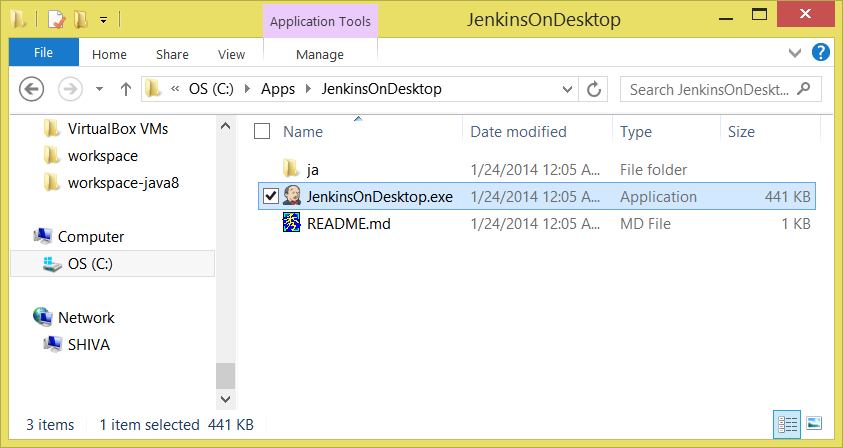
Task: Switch to the Share ribbon tab
Action: [172, 54]
